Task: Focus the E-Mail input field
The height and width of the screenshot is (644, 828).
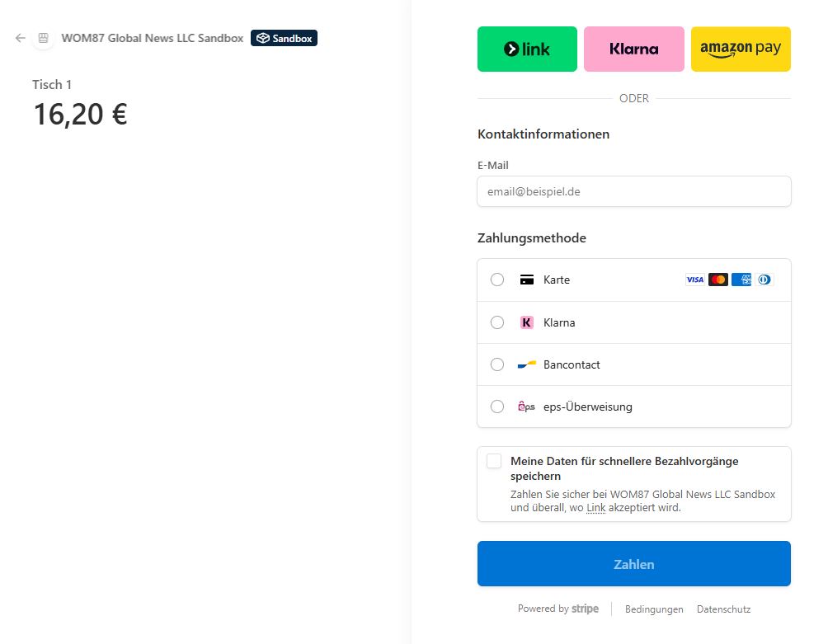Action: click(x=633, y=191)
